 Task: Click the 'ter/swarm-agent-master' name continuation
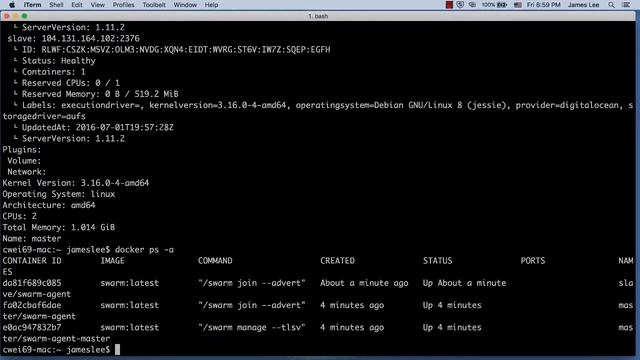(56, 338)
